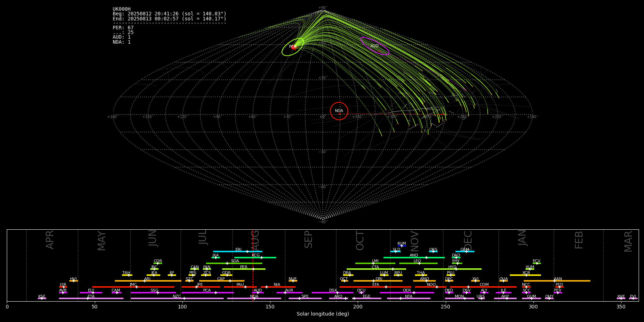Click the AUD: 1 count in header
Screen dimensions: 644x322
pyautogui.click(x=122, y=37)
